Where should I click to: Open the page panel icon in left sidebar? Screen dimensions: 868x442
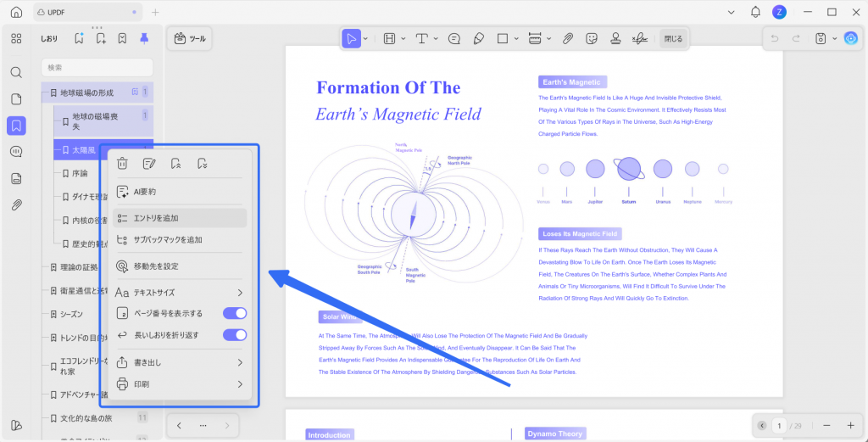[17, 99]
